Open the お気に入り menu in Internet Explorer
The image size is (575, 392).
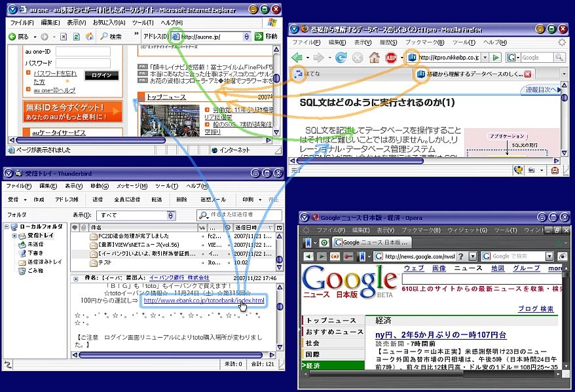click(109, 23)
